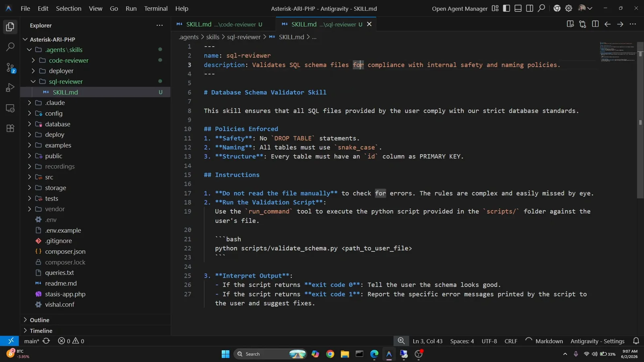Open readme.md file in Explorer
644x362 pixels.
click(61, 284)
